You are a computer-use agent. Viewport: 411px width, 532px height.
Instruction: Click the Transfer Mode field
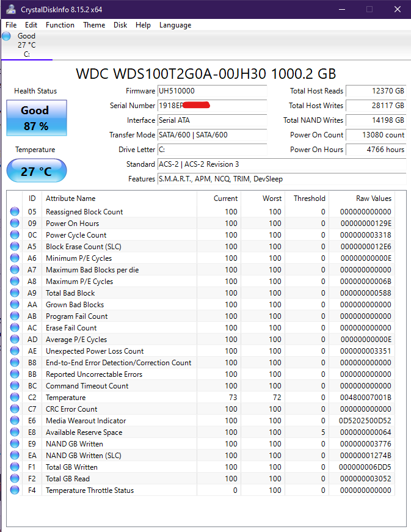pyautogui.click(x=213, y=135)
